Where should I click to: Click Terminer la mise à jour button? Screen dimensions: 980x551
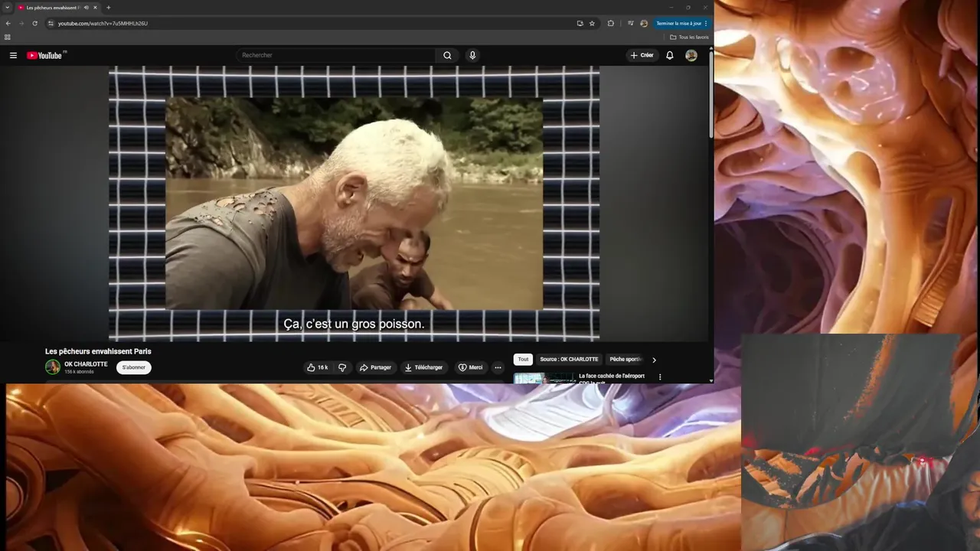pyautogui.click(x=681, y=23)
